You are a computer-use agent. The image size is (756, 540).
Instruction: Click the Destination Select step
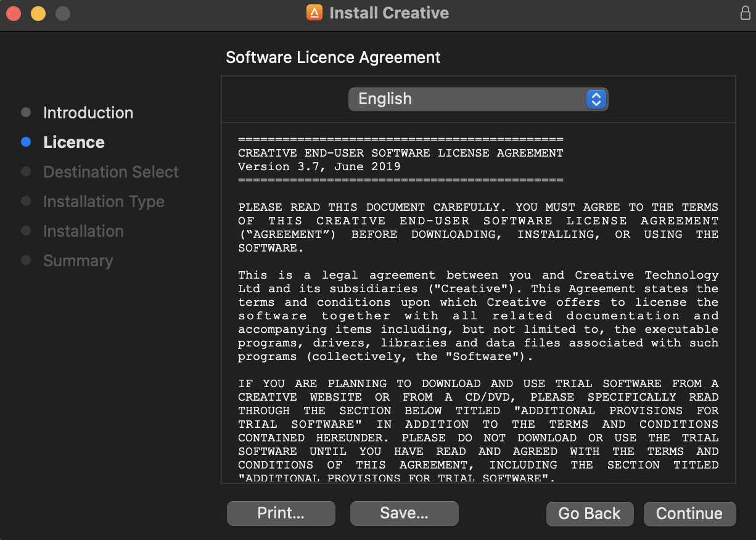(x=111, y=172)
